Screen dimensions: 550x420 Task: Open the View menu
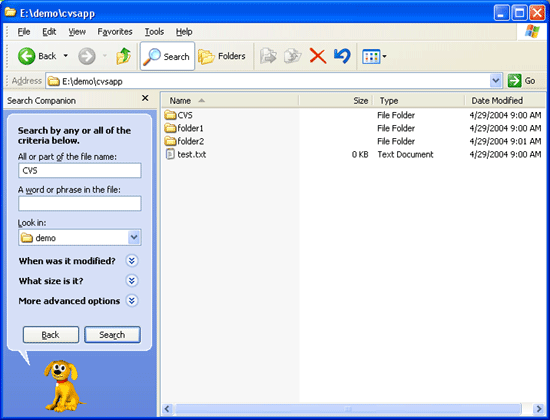click(x=77, y=32)
